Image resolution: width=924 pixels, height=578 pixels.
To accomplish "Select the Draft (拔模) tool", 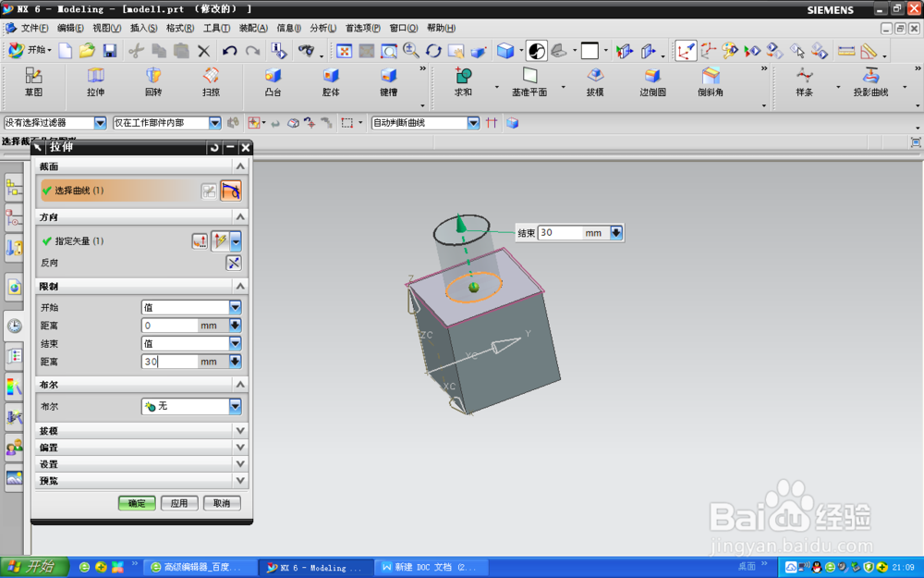I will [595, 82].
